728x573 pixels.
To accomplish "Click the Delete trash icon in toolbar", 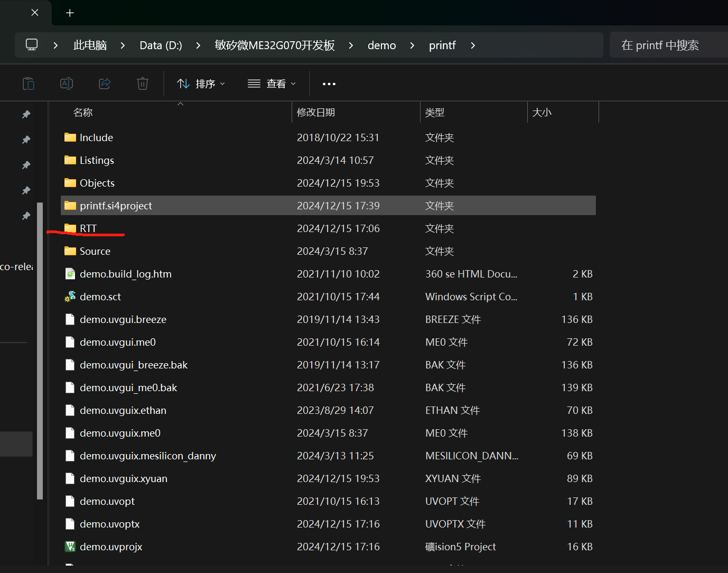I will click(143, 84).
